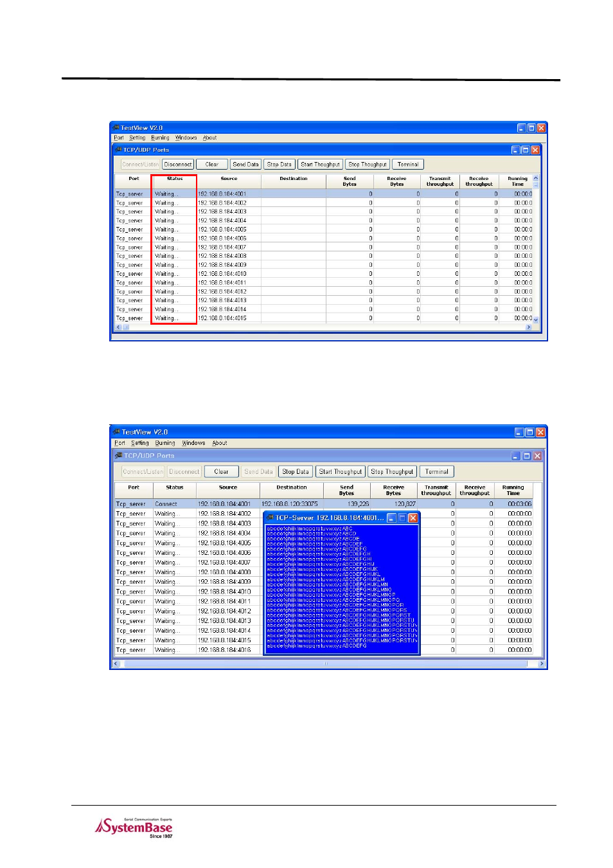Screen dimensions: 613x868
Task: Click Stop Data in the upper window toolbar
Action: [280, 165]
